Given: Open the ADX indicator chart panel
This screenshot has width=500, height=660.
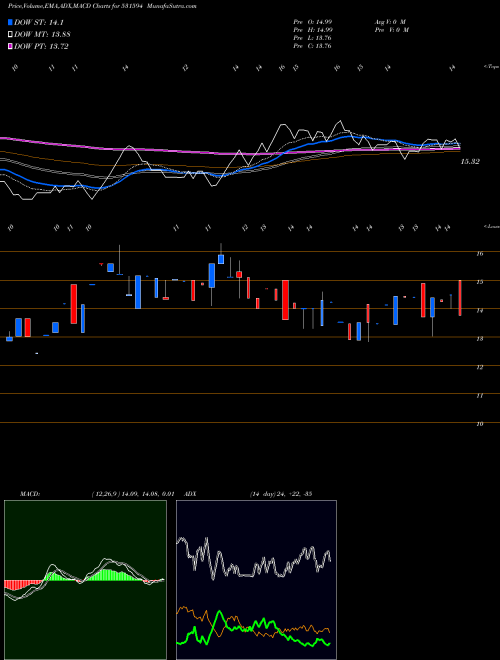Looking at the screenshot, I should (x=256, y=580).
